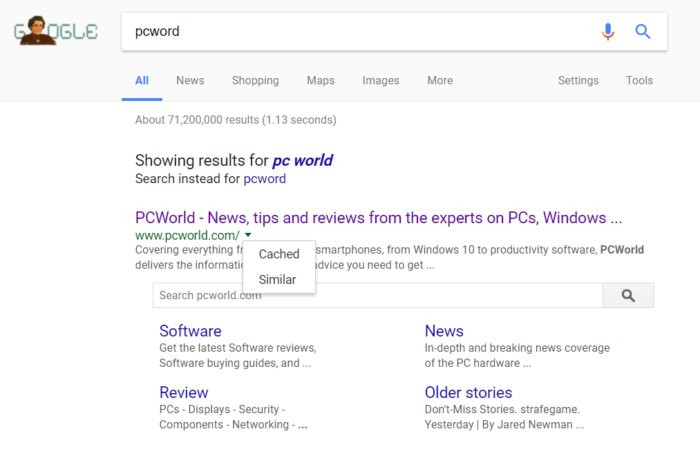Screen dimensions: 700x465
Task: Open the Software sitelink
Action: 190,331
